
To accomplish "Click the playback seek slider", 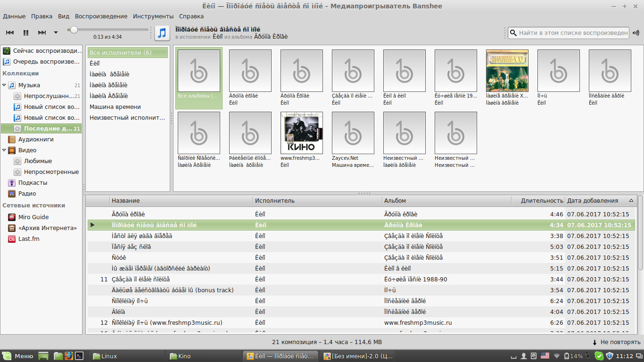I will 108,30.
